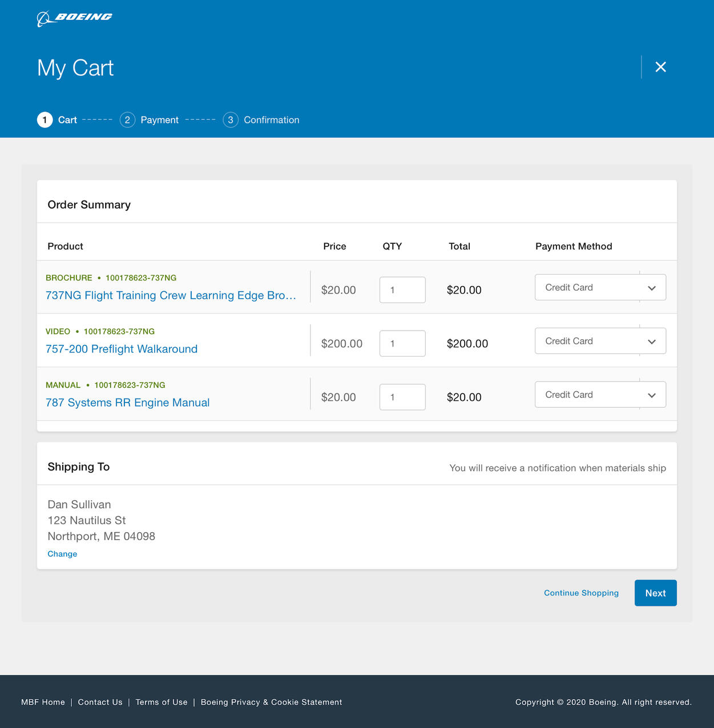The image size is (714, 728).
Task: Read Boeing Privacy & Cookie Statement
Action: click(271, 702)
